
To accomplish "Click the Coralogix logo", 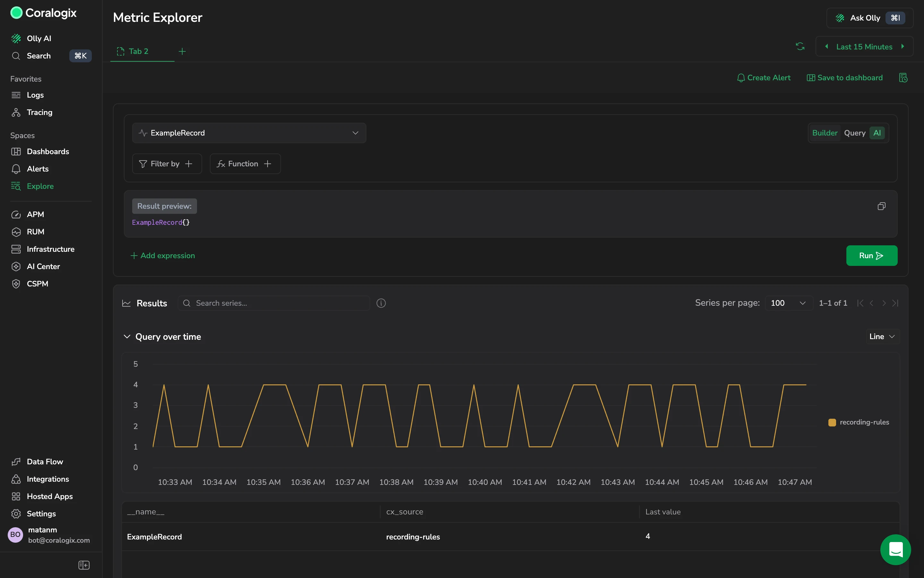I will tap(44, 13).
